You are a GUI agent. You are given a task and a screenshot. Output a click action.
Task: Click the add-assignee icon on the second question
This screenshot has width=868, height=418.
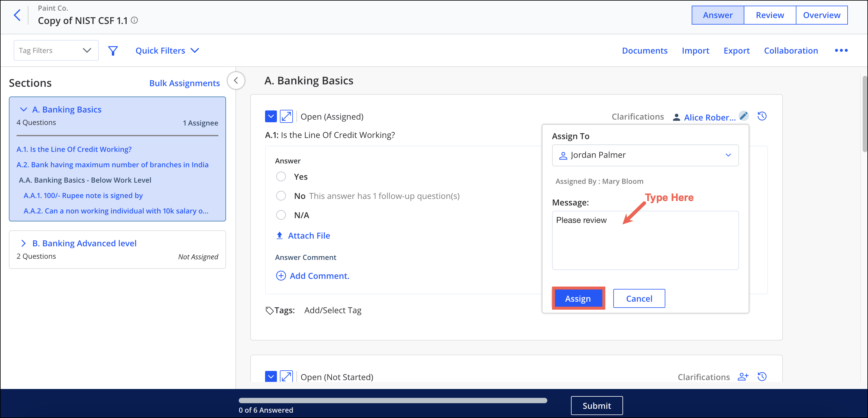coord(743,377)
